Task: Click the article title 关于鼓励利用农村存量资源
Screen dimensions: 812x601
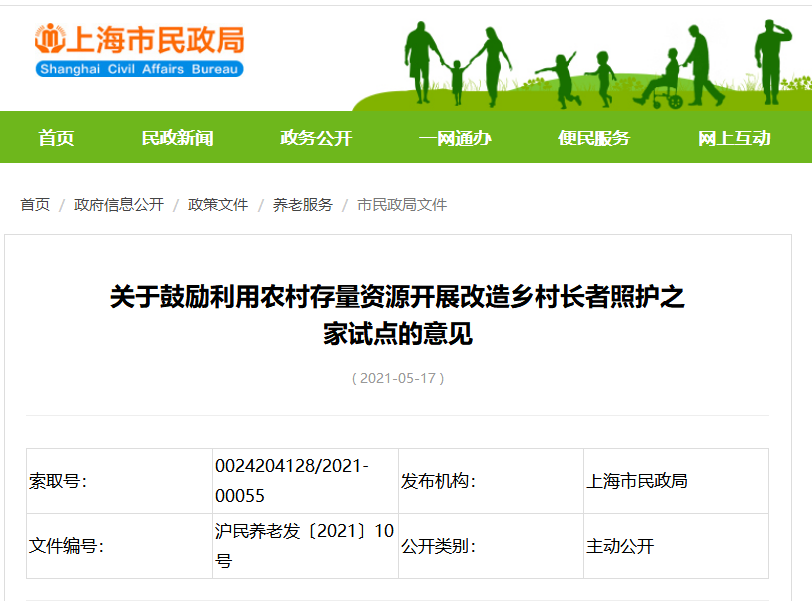Action: 398,315
